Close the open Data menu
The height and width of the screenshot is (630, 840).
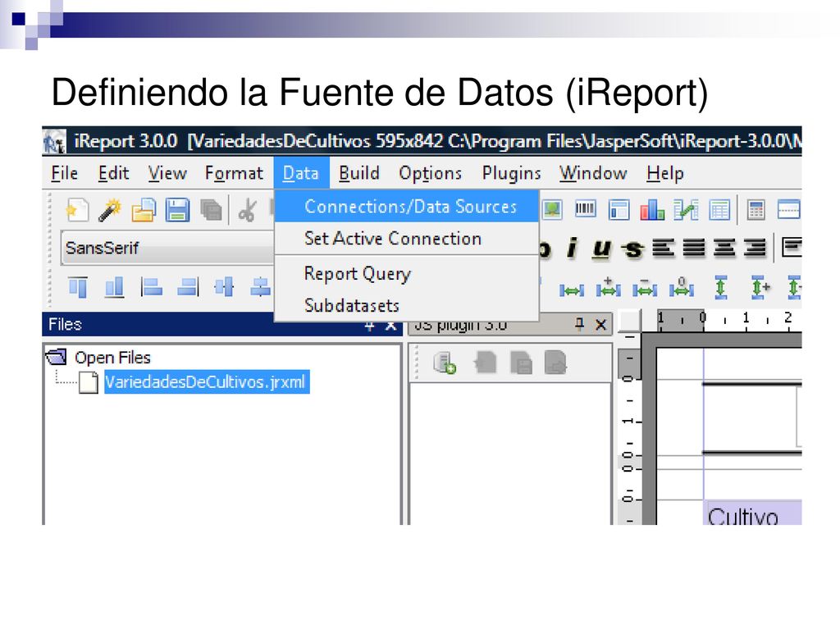tap(301, 173)
